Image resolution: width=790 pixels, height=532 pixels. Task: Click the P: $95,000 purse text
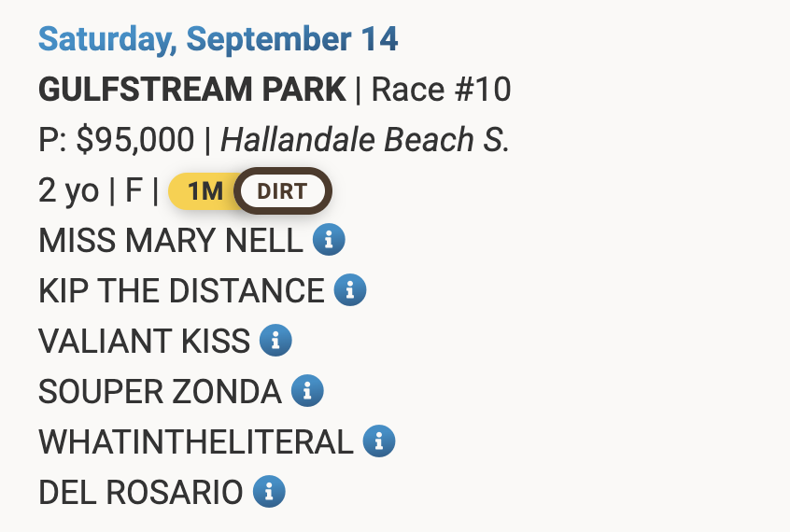(117, 140)
